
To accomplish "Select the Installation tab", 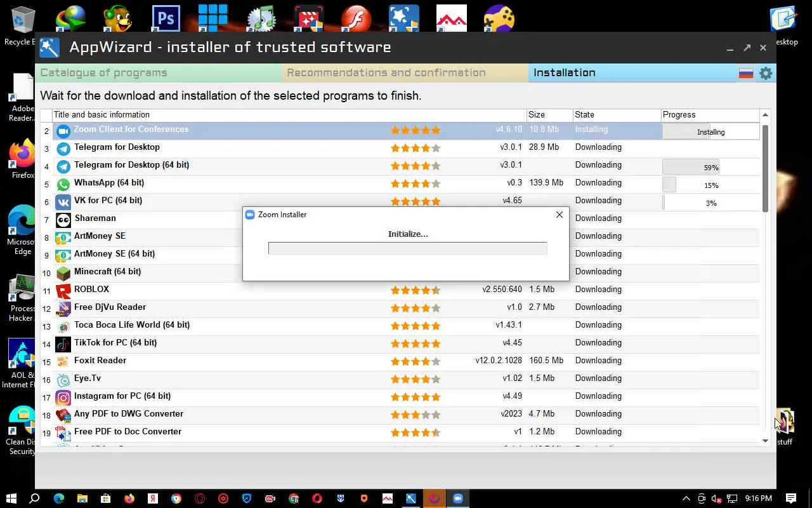I will (x=632, y=73).
